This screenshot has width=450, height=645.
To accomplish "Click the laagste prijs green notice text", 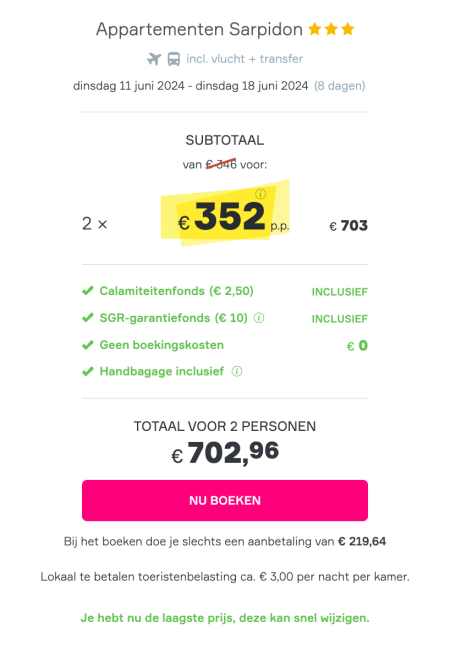I will (x=225, y=618).
